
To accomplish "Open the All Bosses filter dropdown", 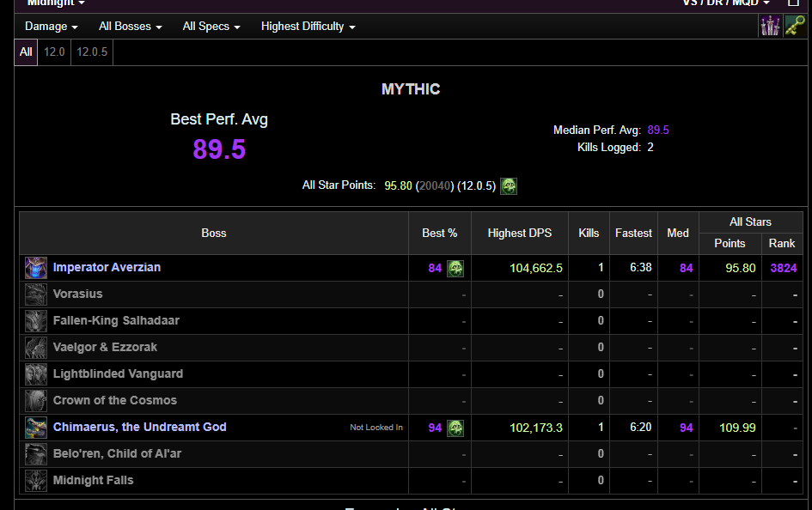I will click(131, 27).
